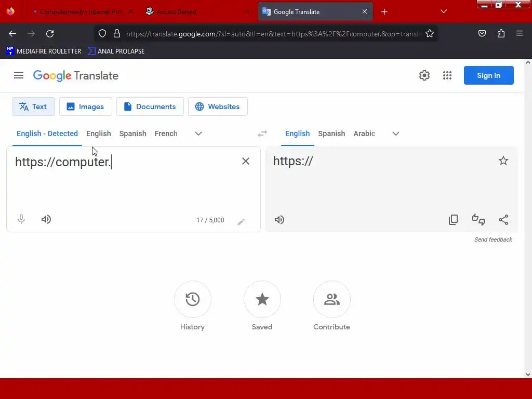The width and height of the screenshot is (532, 399).
Task: Open the browser extensions puzzle icon
Action: [501, 34]
